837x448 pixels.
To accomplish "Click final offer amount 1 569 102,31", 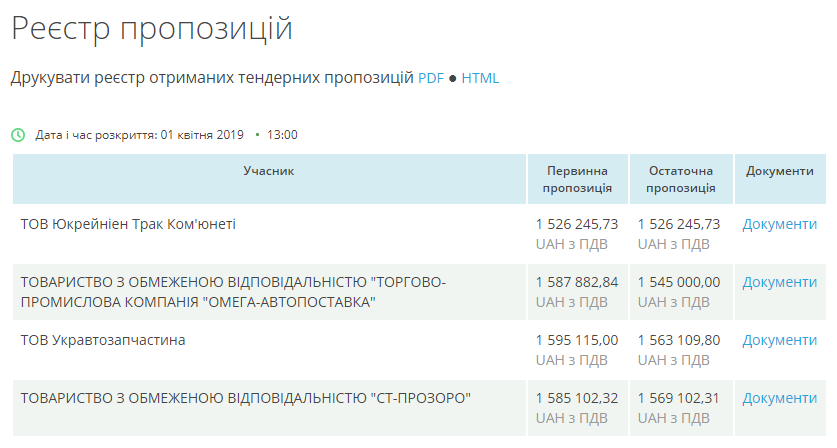I will click(x=679, y=399).
